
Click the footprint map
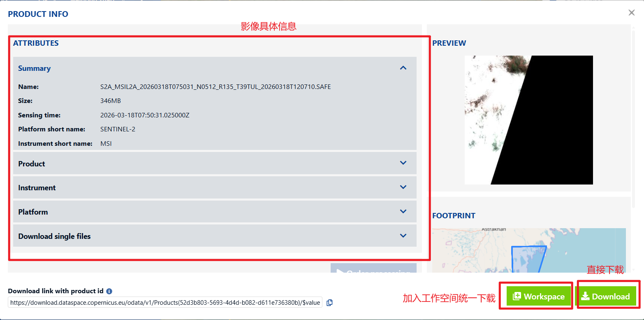[529, 250]
